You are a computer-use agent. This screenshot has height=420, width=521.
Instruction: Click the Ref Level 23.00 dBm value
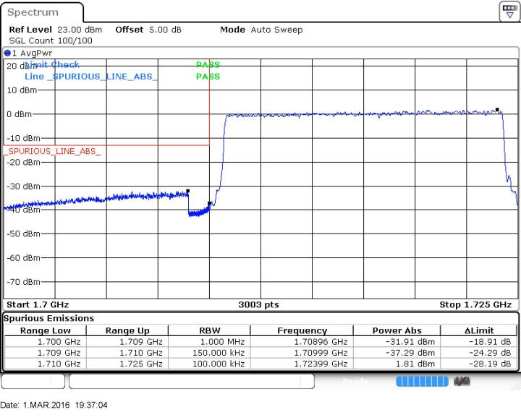(80, 30)
